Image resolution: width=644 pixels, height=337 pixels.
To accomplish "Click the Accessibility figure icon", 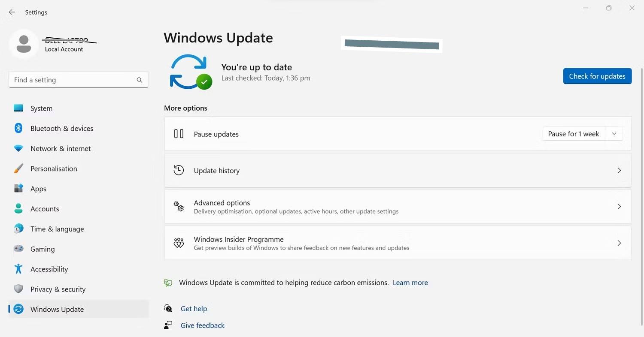I will point(18,269).
